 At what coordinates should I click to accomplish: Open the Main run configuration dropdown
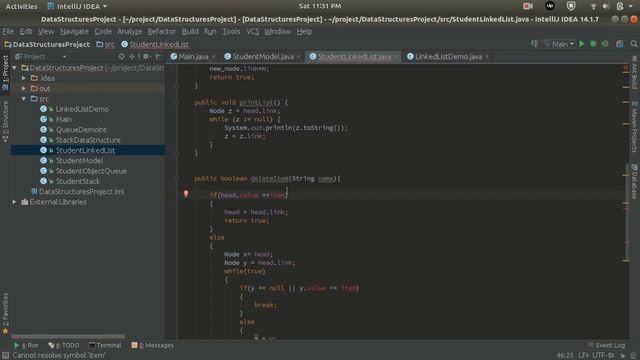pyautogui.click(x=559, y=44)
